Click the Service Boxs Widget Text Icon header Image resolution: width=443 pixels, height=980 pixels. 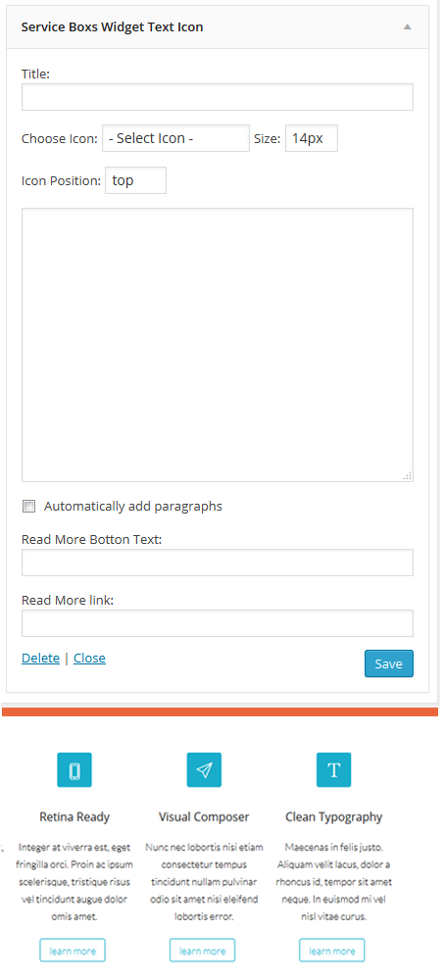(113, 27)
